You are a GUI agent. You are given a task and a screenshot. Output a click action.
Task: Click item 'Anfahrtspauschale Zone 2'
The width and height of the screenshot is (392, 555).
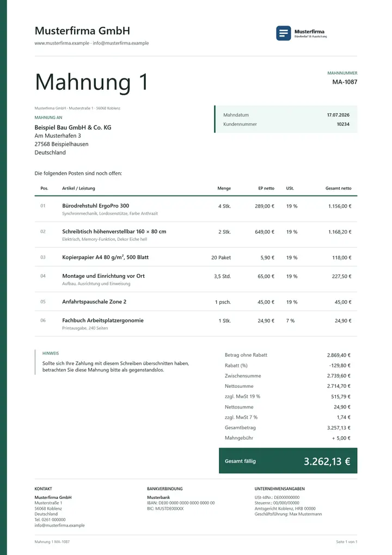pos(94,302)
